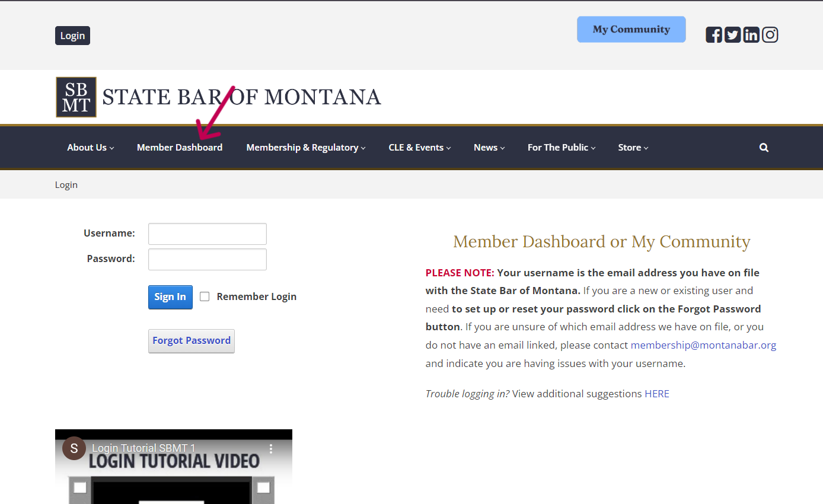Click the SBMT logo

[76, 97]
